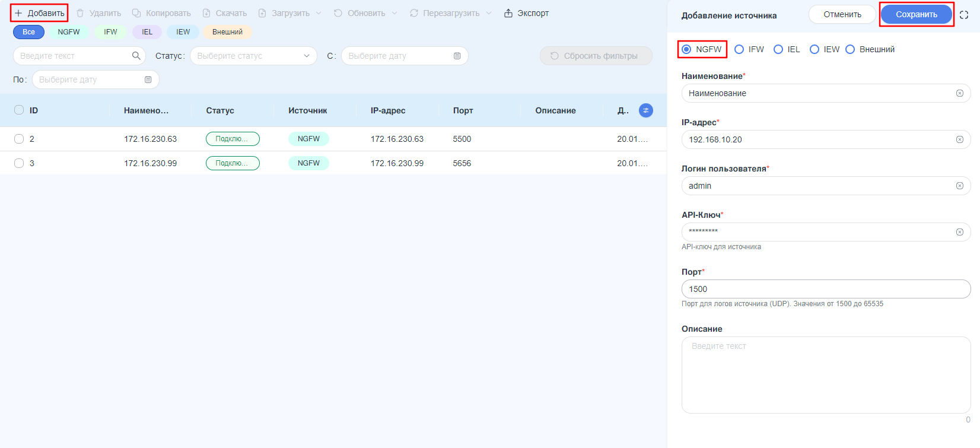
Task: Expand the Обновить dropdown arrow
Action: 394,13
